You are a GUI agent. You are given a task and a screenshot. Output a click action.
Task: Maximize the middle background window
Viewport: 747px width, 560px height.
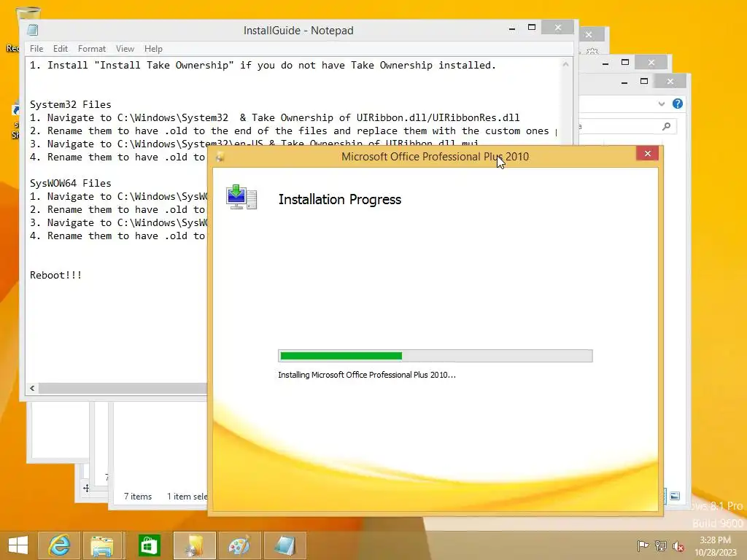pos(625,63)
